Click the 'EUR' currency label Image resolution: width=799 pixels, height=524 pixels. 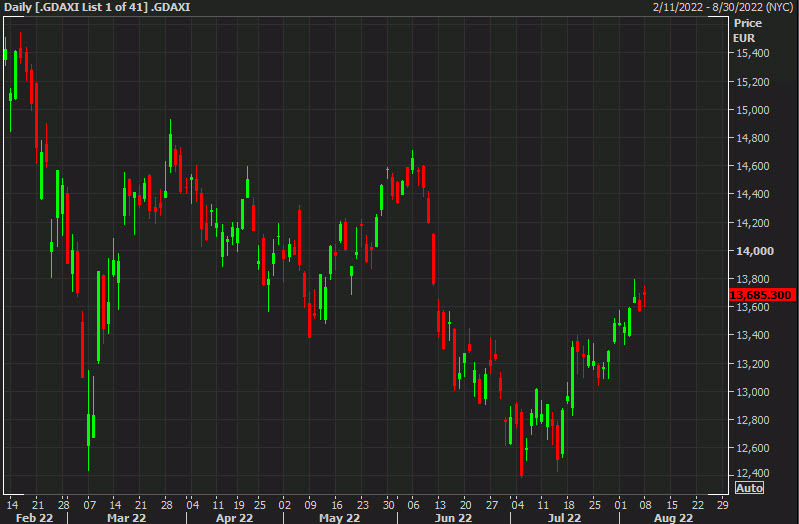tap(744, 38)
